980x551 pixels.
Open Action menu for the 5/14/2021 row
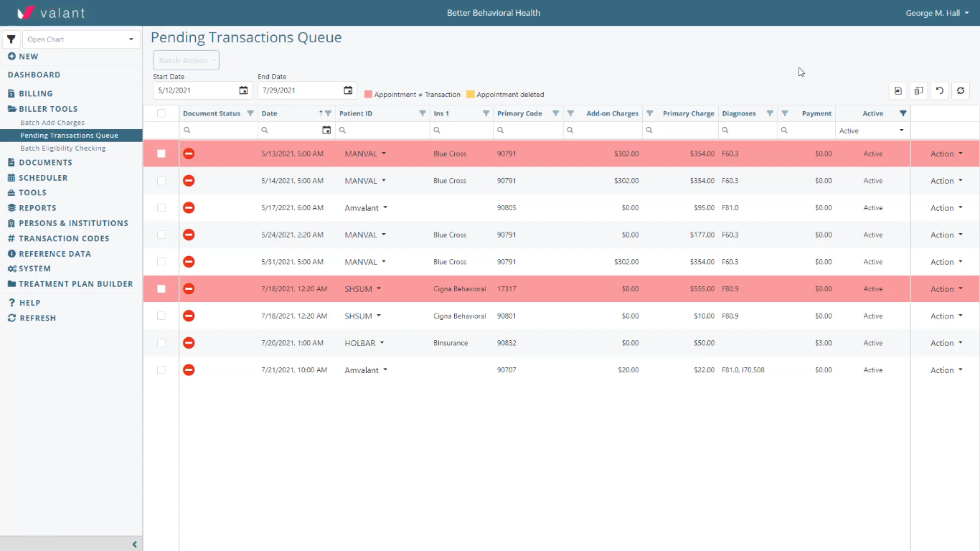pos(946,181)
